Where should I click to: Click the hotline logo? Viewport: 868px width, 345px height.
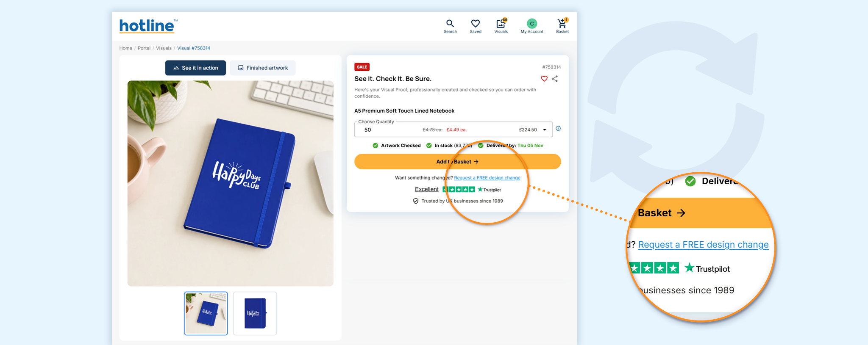click(148, 26)
